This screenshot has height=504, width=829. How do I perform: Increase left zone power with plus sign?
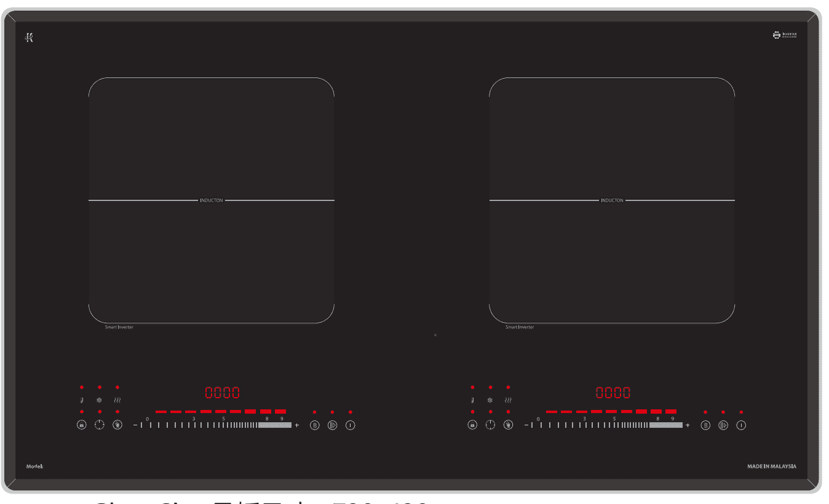tap(297, 425)
